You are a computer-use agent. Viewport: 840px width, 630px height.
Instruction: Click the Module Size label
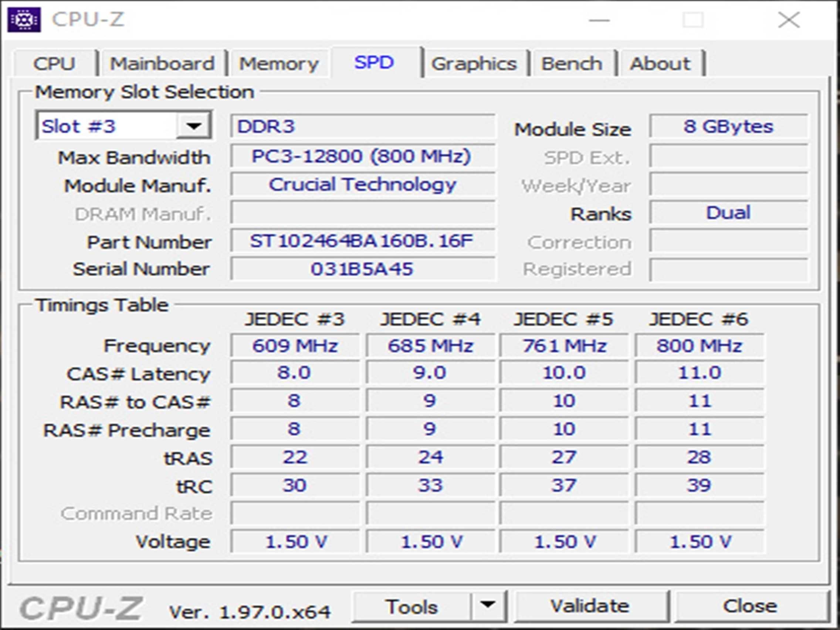pos(573,129)
